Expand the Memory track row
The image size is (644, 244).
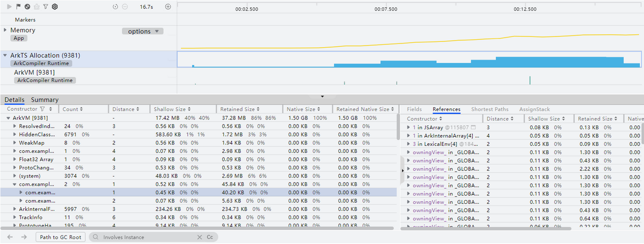point(5,30)
